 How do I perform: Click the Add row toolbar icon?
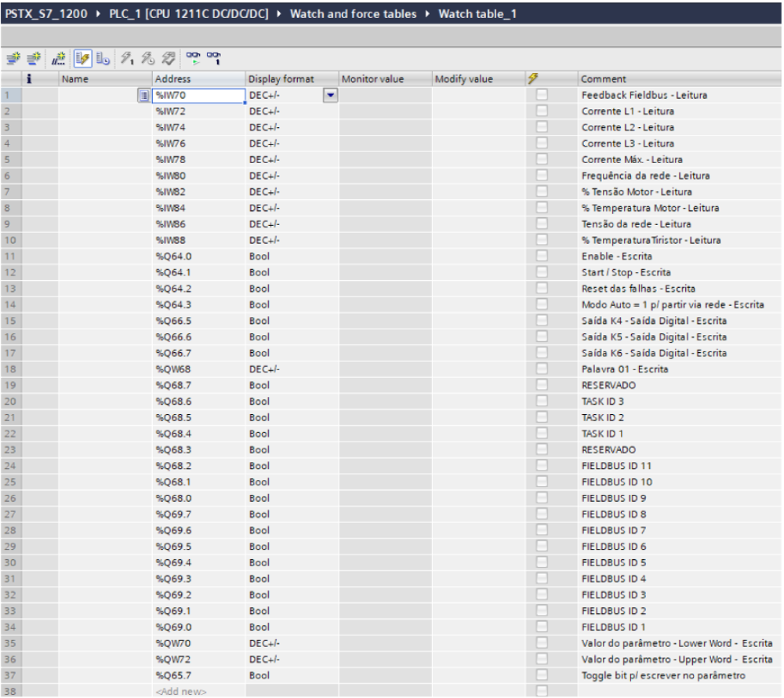(34, 59)
